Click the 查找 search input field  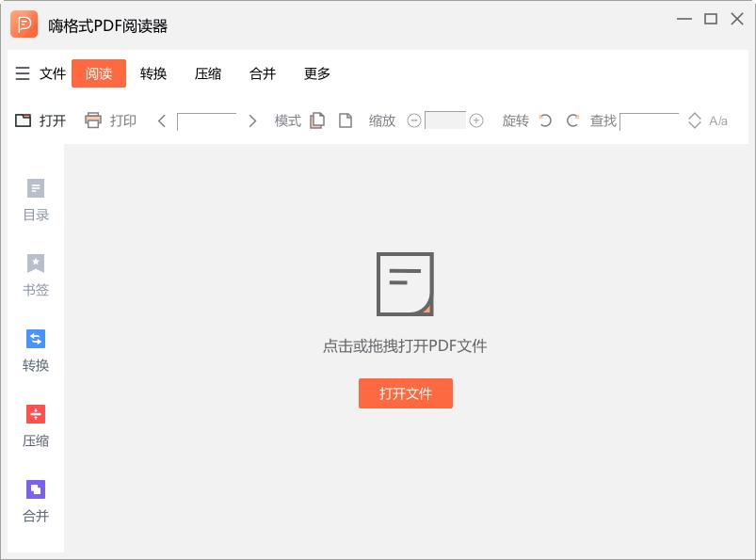(650, 121)
